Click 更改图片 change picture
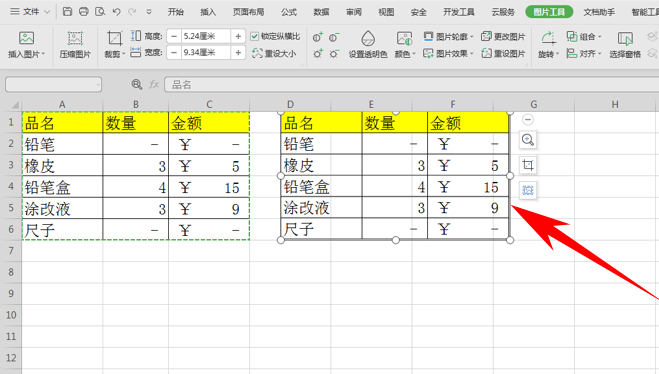 pos(503,37)
